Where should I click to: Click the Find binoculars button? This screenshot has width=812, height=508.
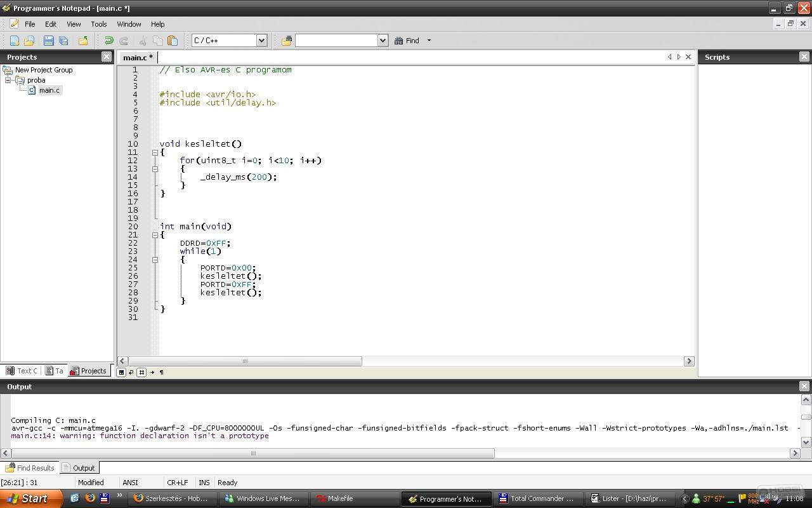tap(407, 41)
